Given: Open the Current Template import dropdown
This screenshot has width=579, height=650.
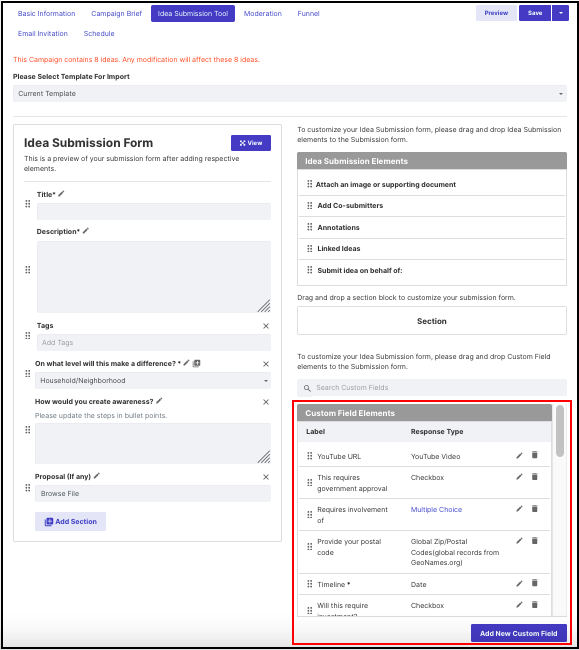Looking at the screenshot, I should pos(290,94).
